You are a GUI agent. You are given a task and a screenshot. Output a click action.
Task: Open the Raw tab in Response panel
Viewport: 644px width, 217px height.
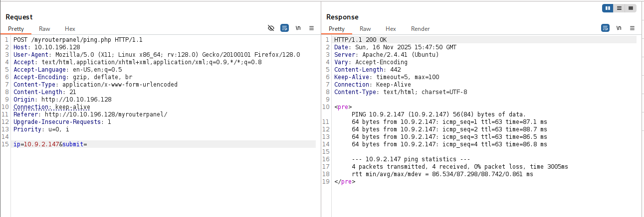click(365, 29)
